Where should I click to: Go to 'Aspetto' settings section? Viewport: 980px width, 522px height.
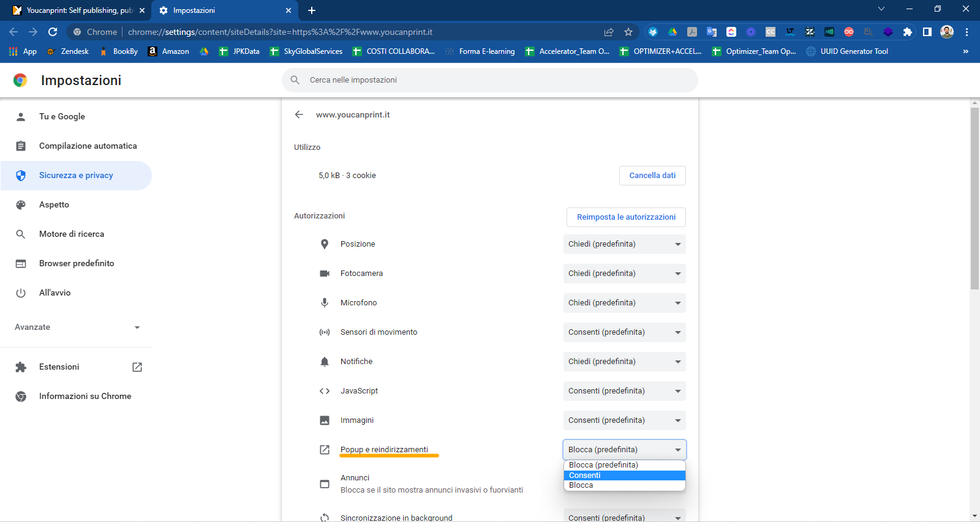54,205
